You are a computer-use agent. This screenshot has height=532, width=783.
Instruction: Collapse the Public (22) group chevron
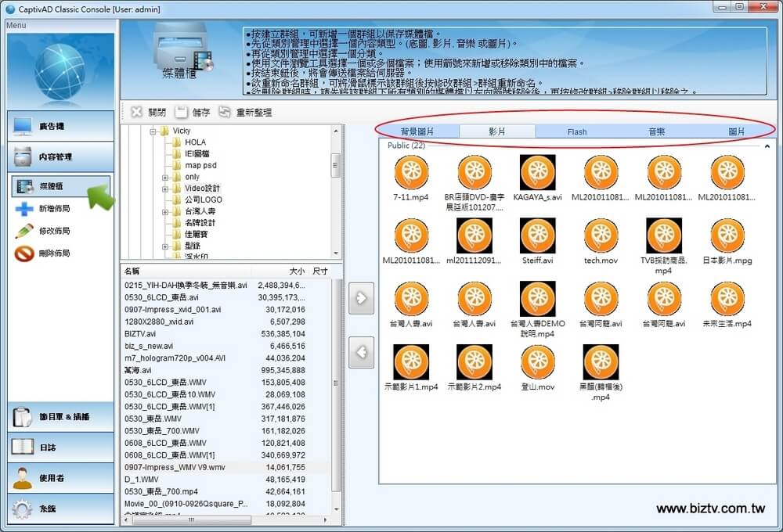pyautogui.click(x=767, y=146)
